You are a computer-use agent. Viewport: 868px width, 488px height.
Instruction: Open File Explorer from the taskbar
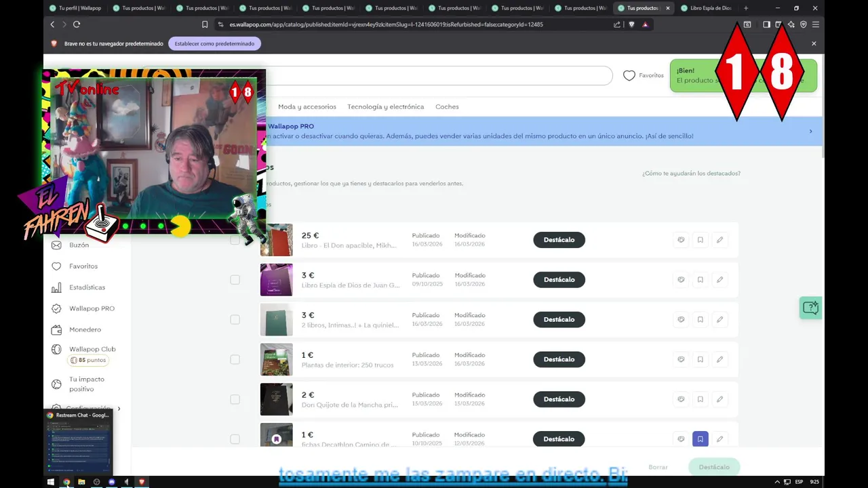coord(81,482)
